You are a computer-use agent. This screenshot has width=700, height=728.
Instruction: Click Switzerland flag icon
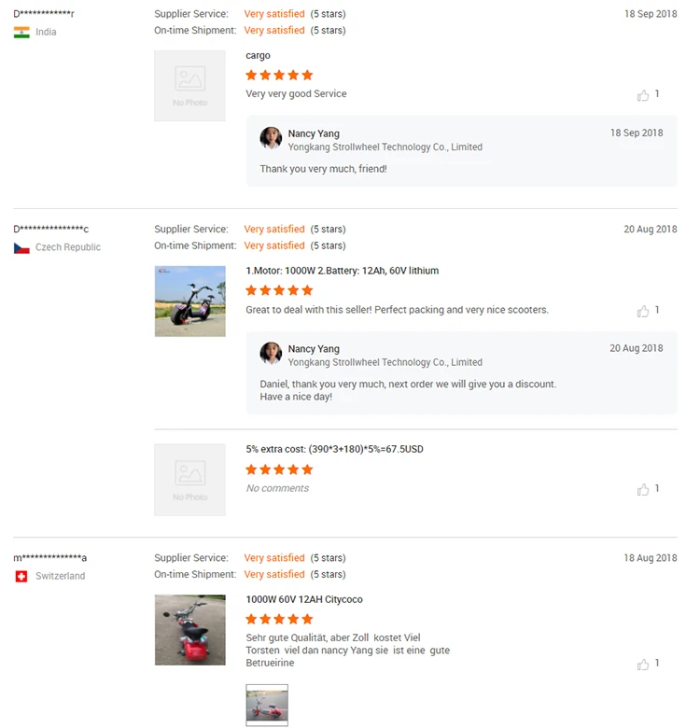(21, 577)
